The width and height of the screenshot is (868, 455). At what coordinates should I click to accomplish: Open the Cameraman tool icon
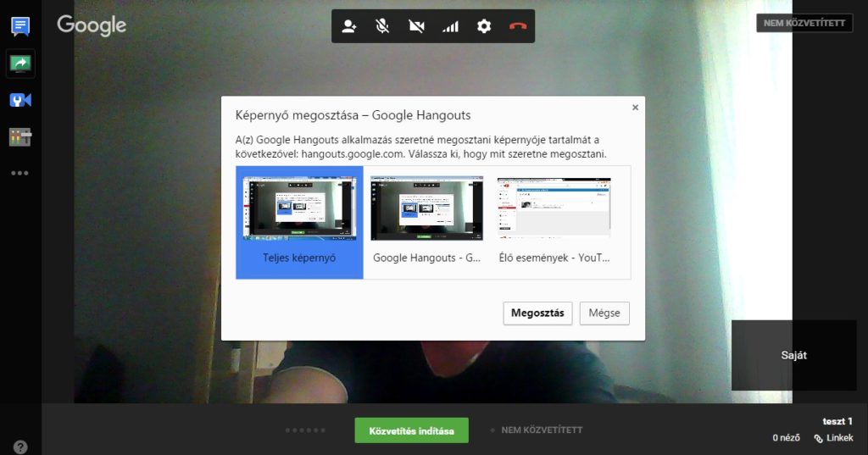(20, 100)
